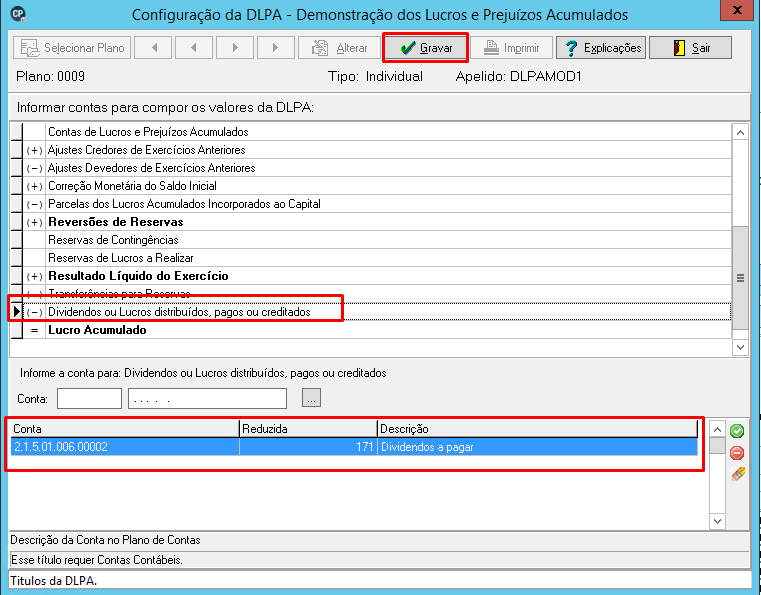Click the Gravar save button
The image size is (761, 595).
(x=426, y=48)
